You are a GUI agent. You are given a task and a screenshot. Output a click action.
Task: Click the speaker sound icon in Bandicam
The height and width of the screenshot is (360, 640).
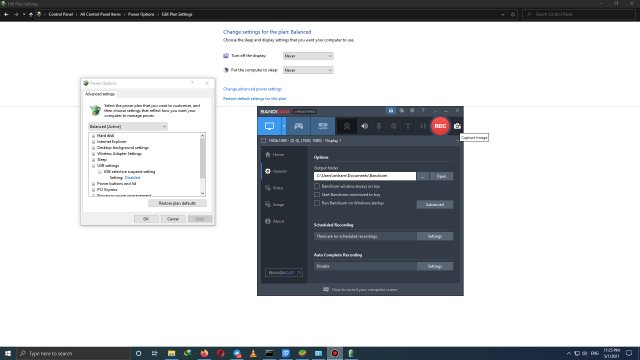click(364, 126)
